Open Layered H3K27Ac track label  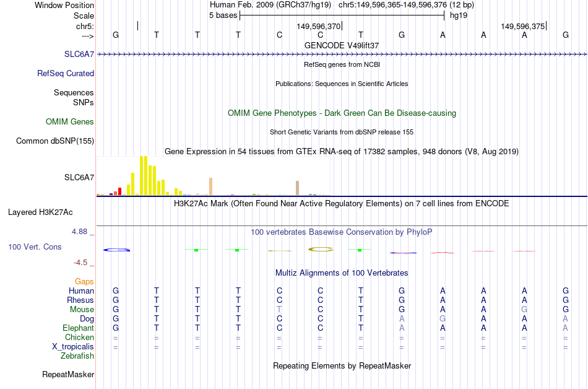click(x=40, y=212)
